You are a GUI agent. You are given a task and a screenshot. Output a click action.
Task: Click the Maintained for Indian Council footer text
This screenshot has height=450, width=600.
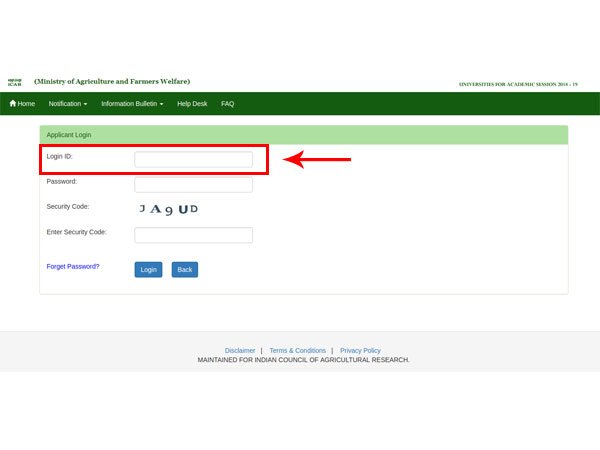303,360
